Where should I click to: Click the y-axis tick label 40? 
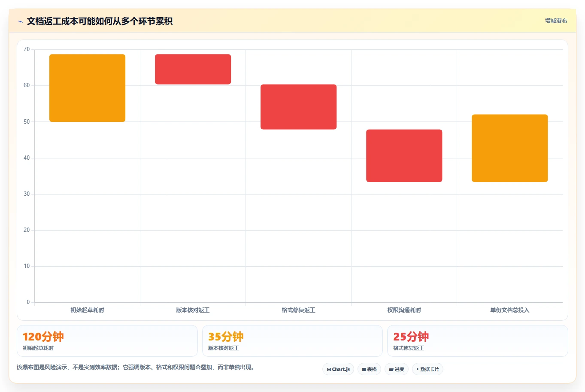tap(27, 158)
